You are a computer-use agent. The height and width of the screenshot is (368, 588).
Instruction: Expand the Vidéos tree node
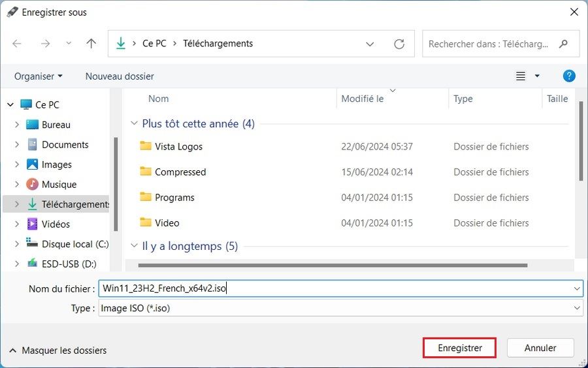click(x=17, y=224)
